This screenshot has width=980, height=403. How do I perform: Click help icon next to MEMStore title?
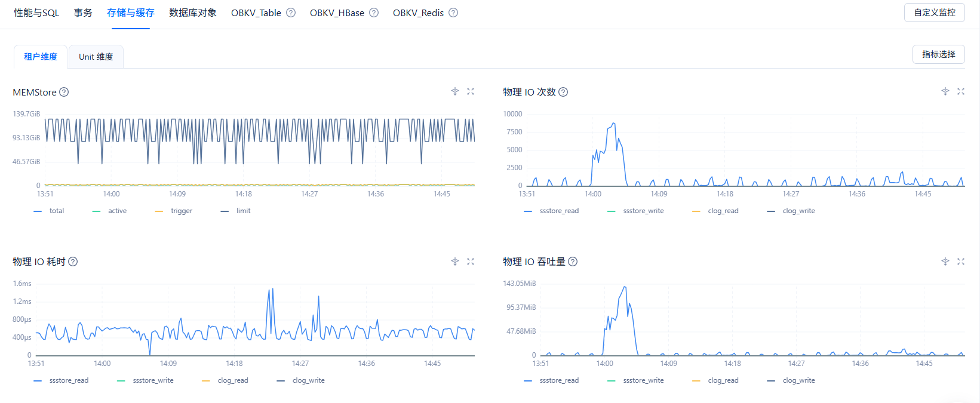pos(64,92)
